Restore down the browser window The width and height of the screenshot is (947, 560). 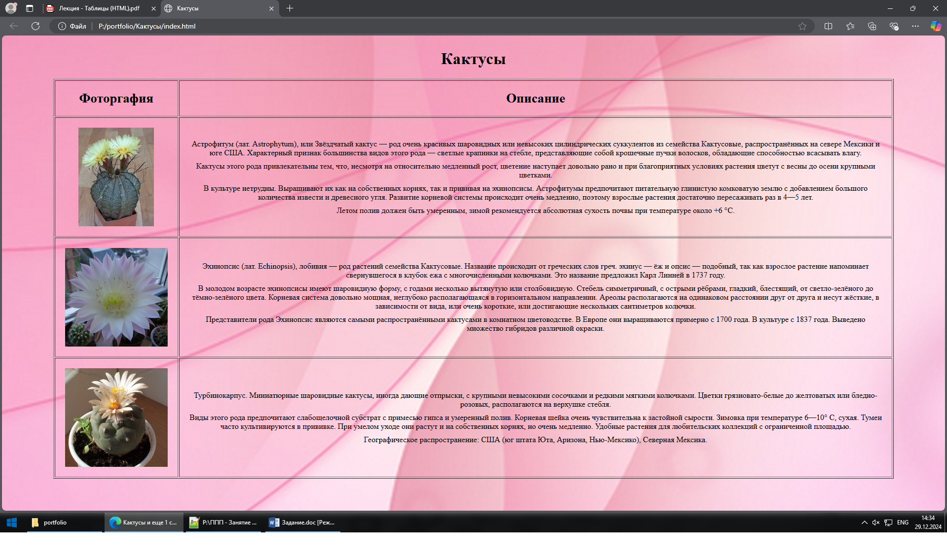coord(913,8)
